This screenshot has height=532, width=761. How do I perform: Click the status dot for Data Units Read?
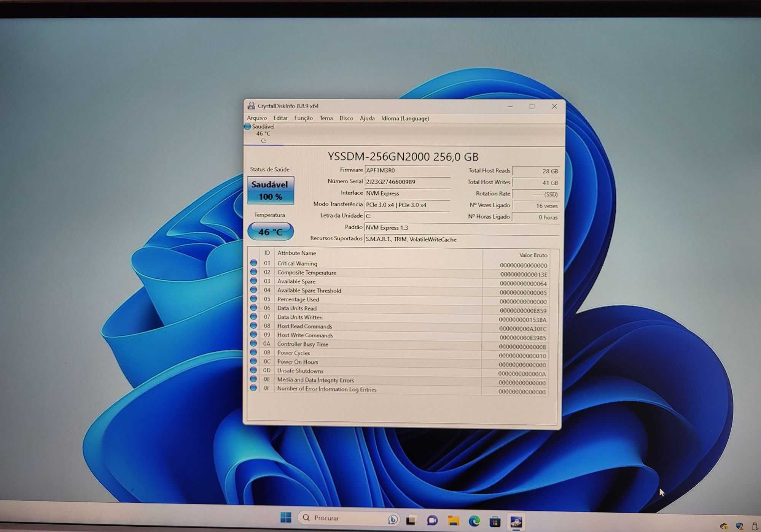coord(253,307)
